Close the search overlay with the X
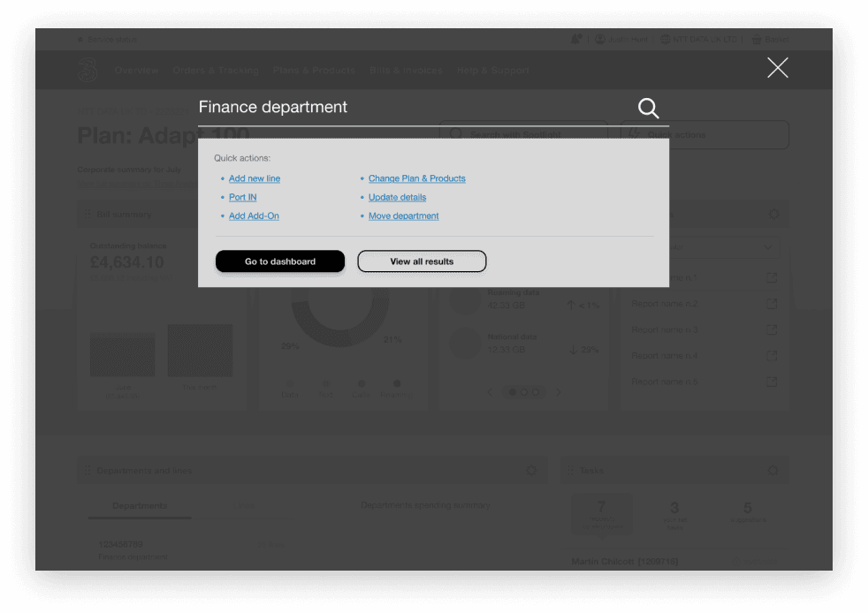The width and height of the screenshot is (868, 613). pos(777,68)
